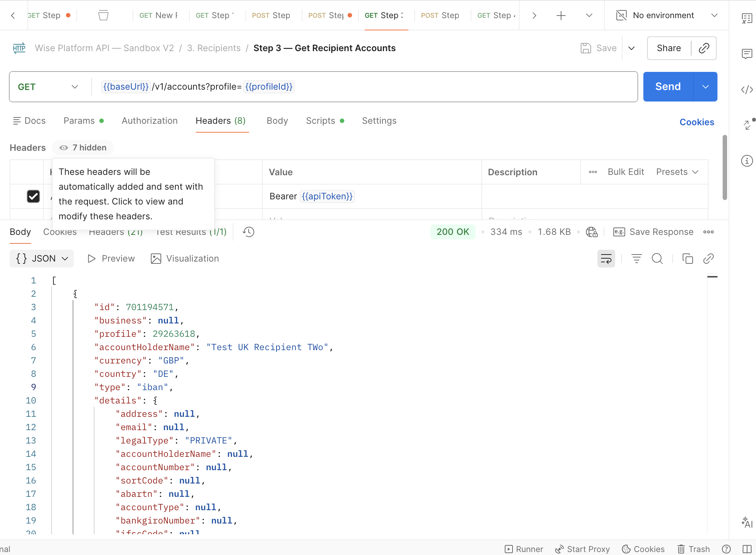Screen dimensions: 756x555
Task: Open the response history clock icon
Action: 248,232
